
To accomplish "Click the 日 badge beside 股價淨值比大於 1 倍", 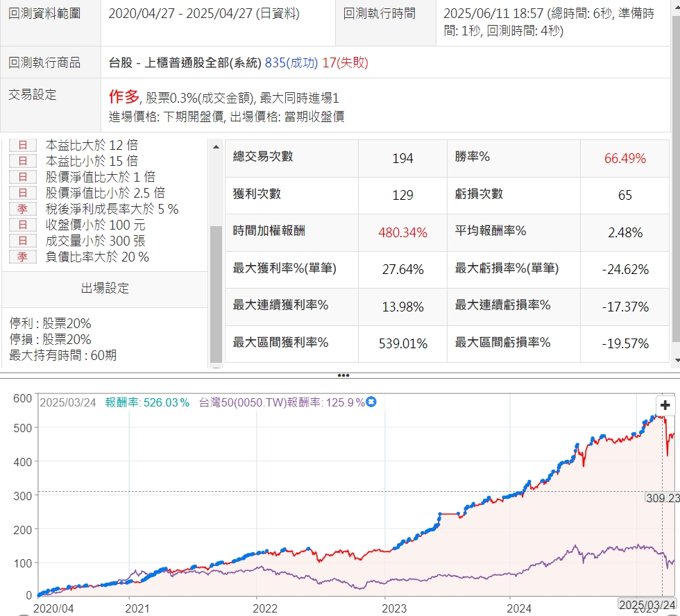I will (x=22, y=177).
